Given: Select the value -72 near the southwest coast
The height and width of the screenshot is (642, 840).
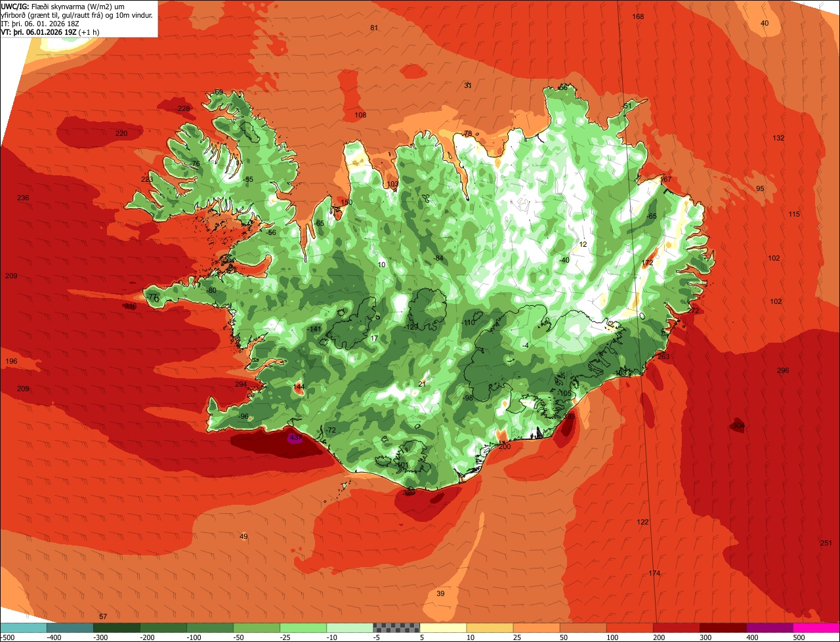Looking at the screenshot, I should pyautogui.click(x=331, y=430).
